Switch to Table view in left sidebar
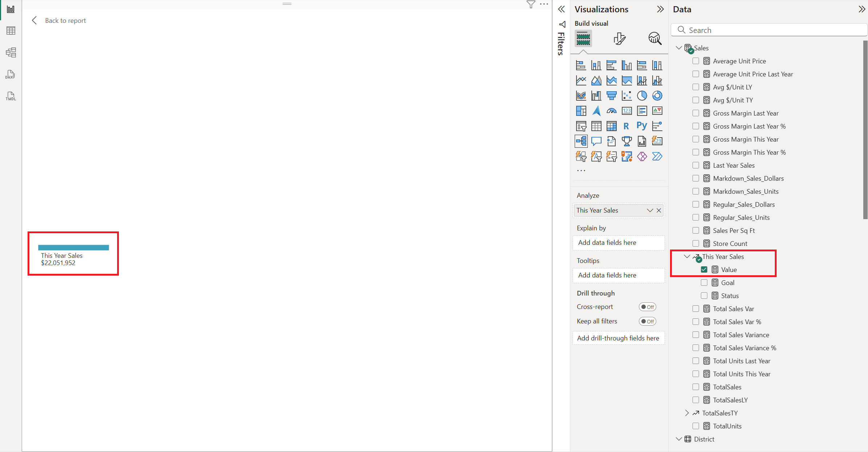Image resolution: width=868 pixels, height=452 pixels. pyautogui.click(x=11, y=30)
